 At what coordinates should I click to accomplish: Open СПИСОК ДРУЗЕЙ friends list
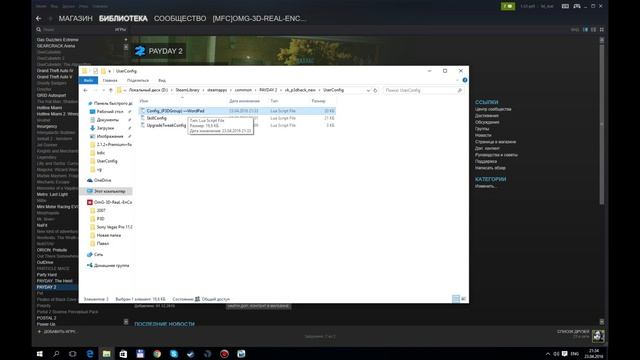pyautogui.click(x=573, y=331)
